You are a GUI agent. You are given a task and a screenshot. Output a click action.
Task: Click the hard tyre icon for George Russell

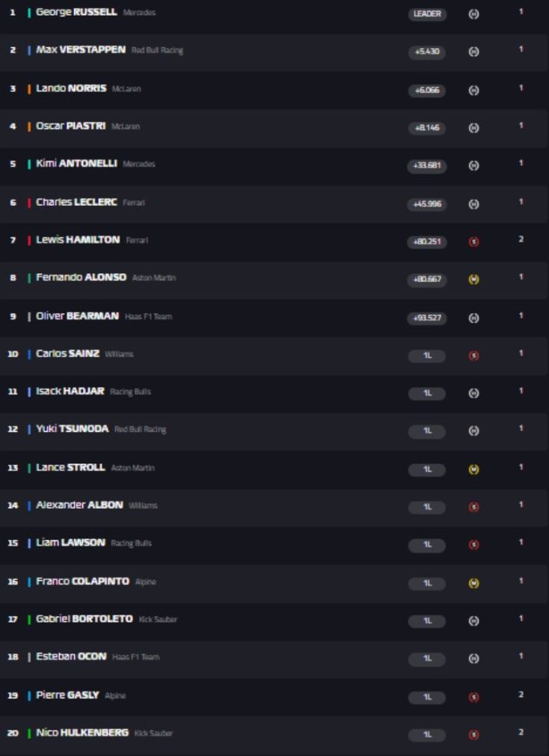(473, 14)
